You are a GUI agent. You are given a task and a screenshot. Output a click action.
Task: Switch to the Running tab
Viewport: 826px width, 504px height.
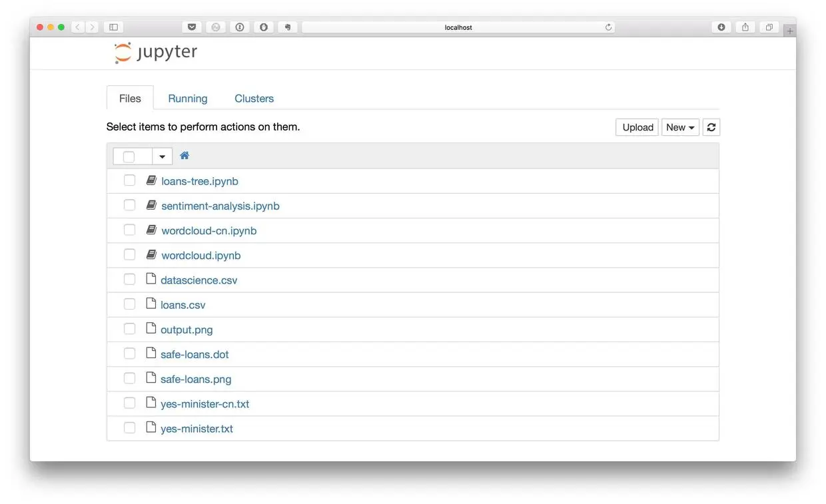pos(188,98)
